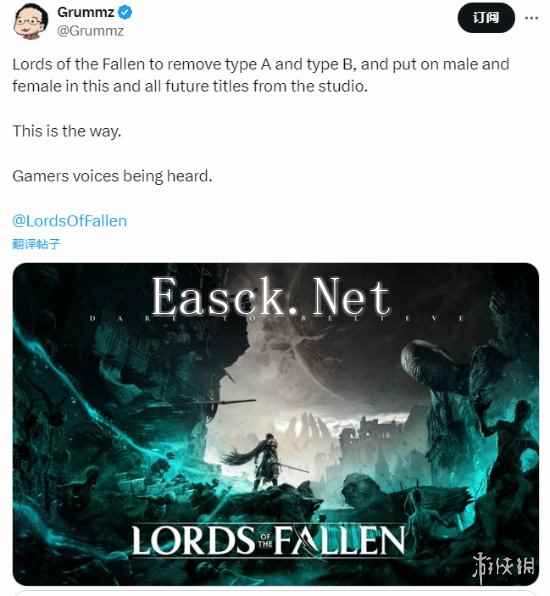Click the 'This is the way.' line

pyautogui.click(x=67, y=131)
